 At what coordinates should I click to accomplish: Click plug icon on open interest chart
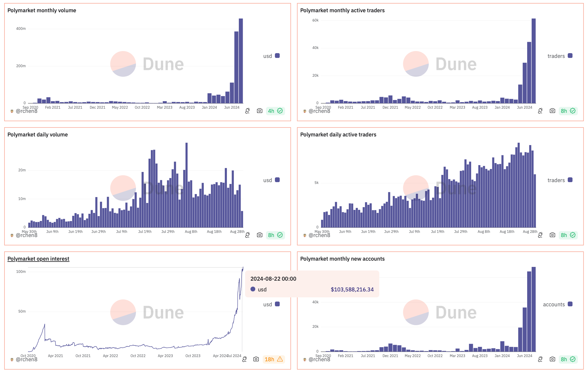pyautogui.click(x=245, y=359)
